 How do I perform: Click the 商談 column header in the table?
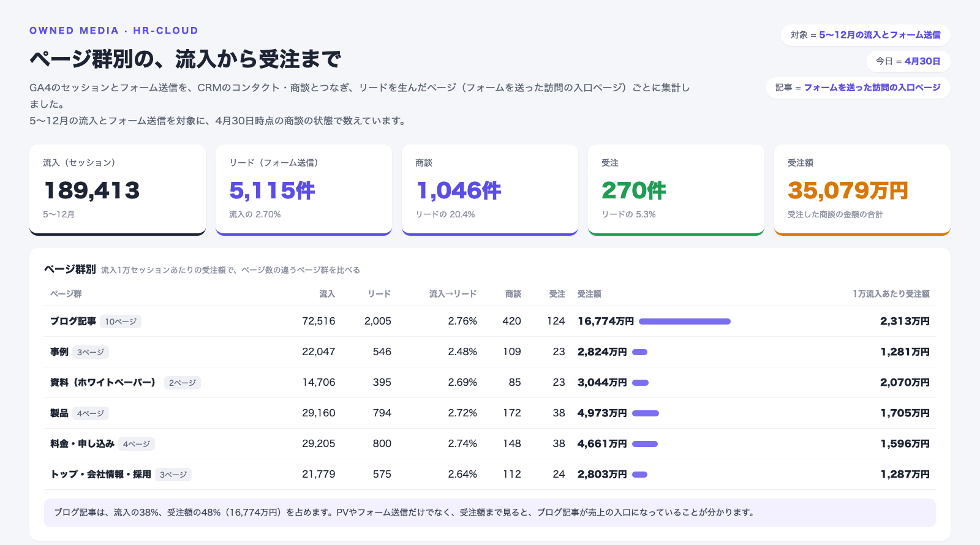[x=513, y=294]
